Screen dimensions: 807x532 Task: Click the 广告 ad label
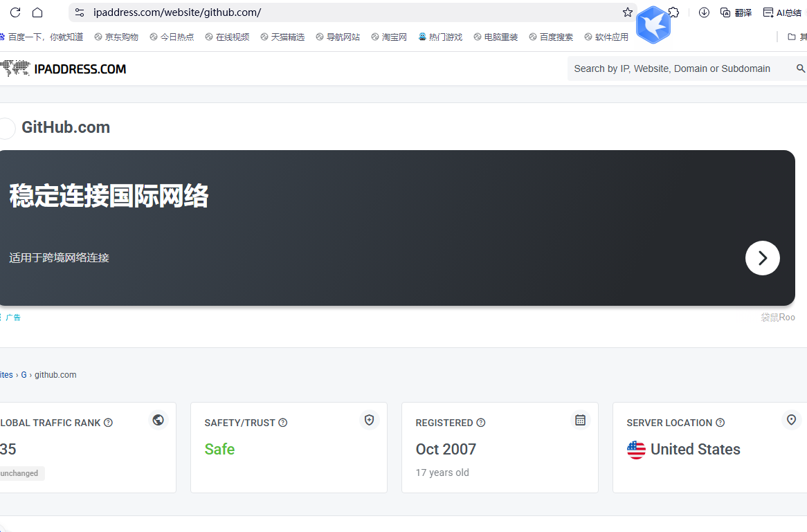click(x=13, y=318)
